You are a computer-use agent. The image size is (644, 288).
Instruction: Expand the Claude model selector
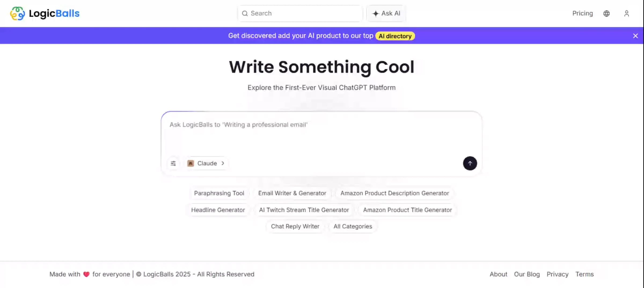coord(206,163)
